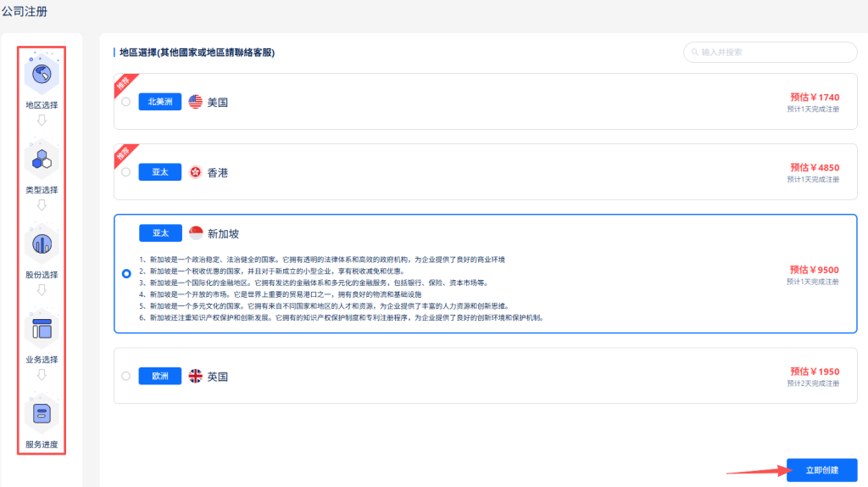Select the 英国 radio button
The image size is (868, 487).
tap(126, 376)
